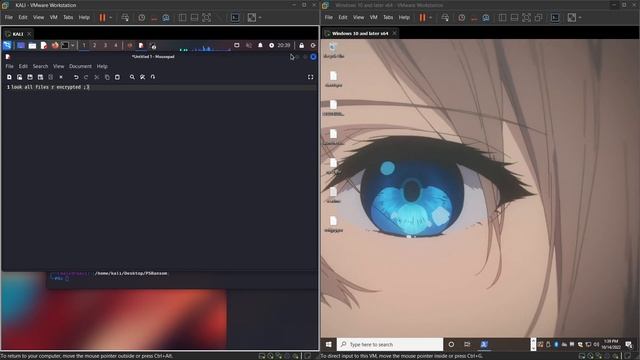Take a snapshot of the KALI VM
This screenshot has height=360, width=640.
point(142,18)
